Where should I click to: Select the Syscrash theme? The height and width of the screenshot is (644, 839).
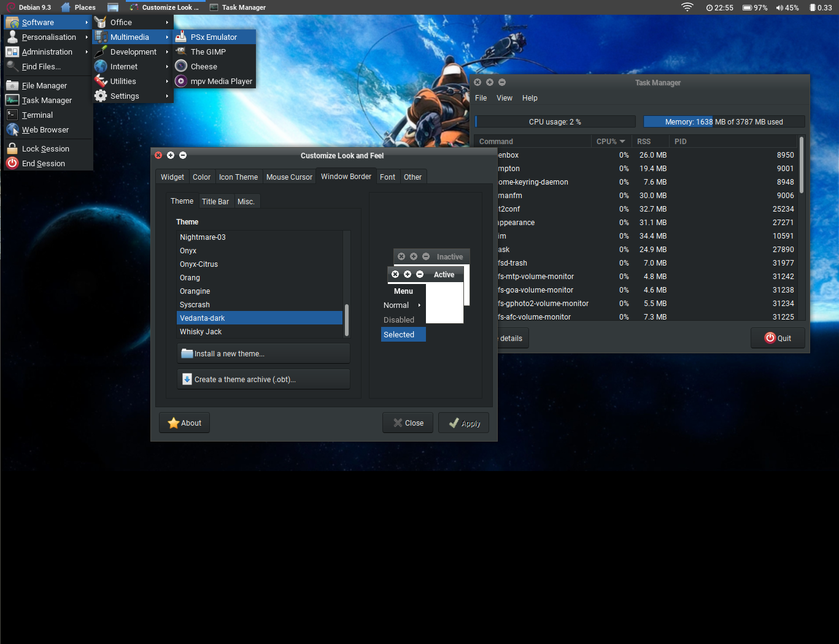[259, 304]
